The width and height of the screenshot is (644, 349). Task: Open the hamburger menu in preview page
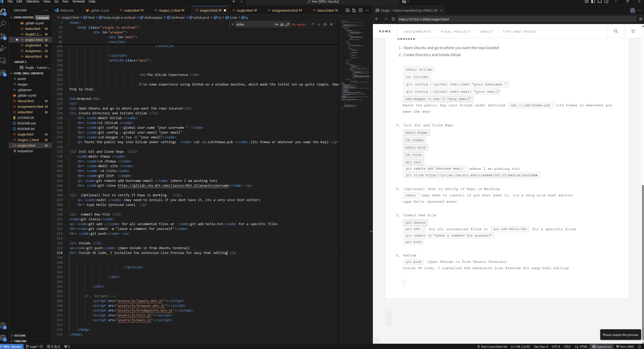(x=633, y=31)
